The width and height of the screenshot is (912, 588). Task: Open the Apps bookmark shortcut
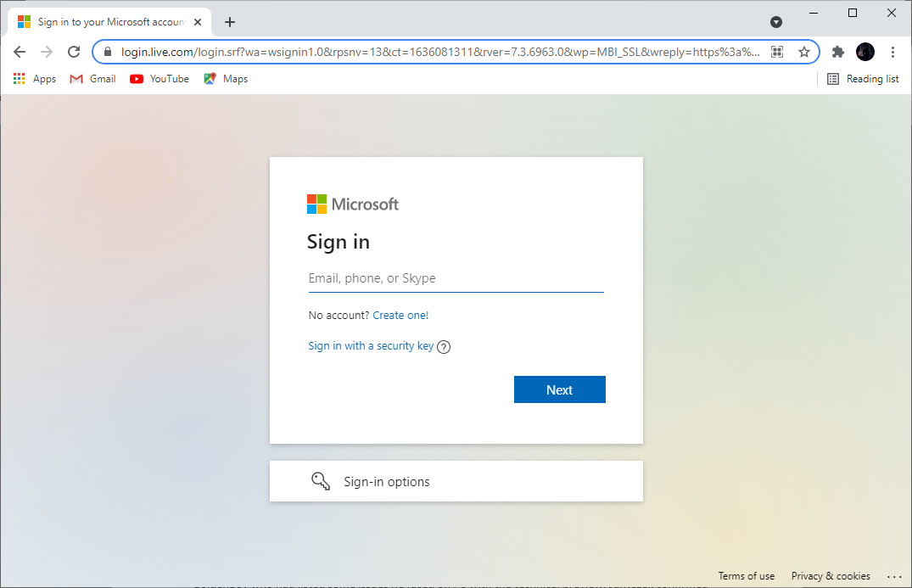(35, 79)
